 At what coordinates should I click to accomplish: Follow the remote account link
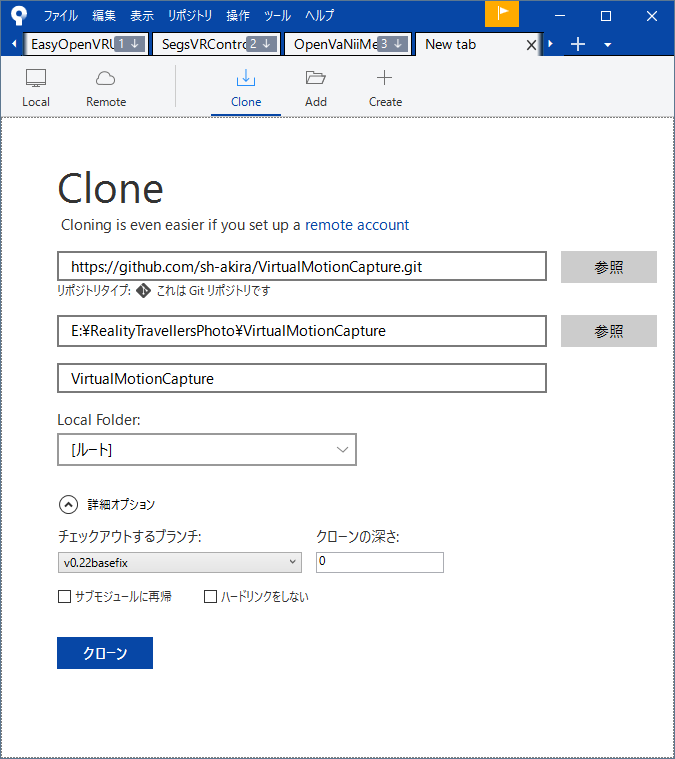(357, 225)
